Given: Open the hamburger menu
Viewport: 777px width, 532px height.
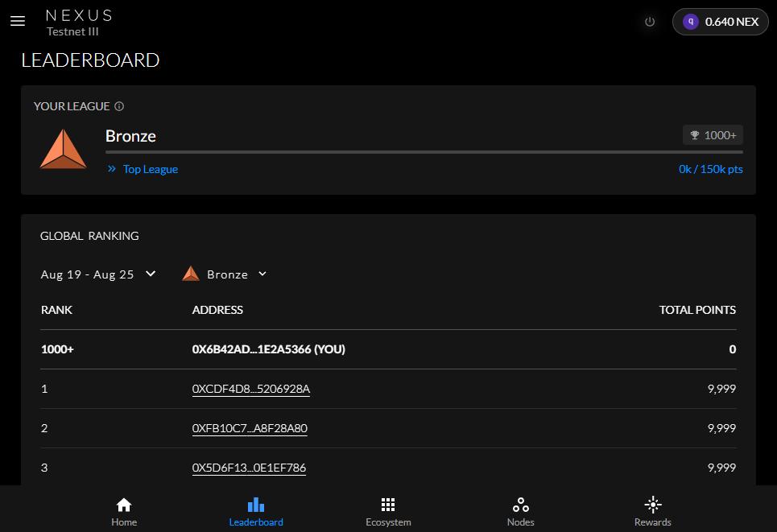Looking at the screenshot, I should click(18, 21).
